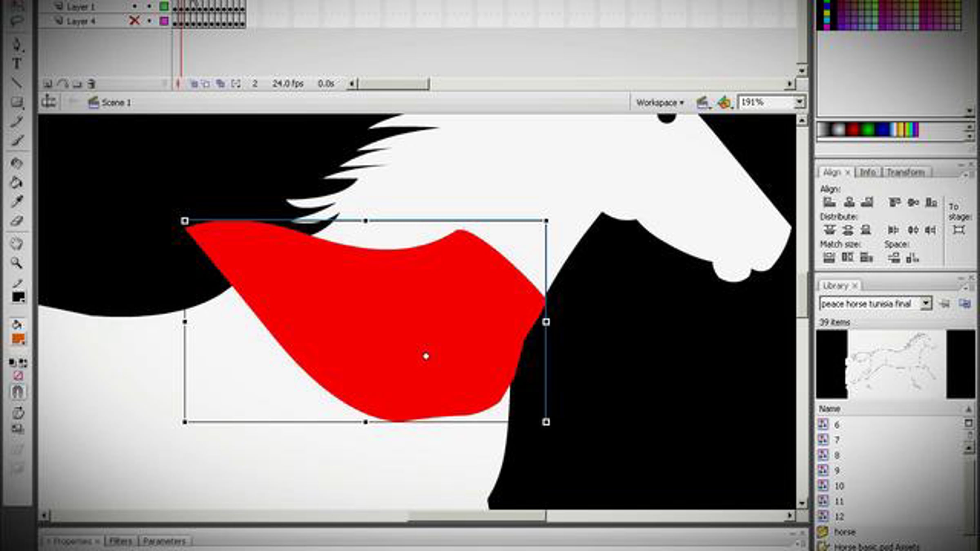Viewport: 980px width, 551px height.
Task: Select the Eraser tool
Action: [x=17, y=221]
